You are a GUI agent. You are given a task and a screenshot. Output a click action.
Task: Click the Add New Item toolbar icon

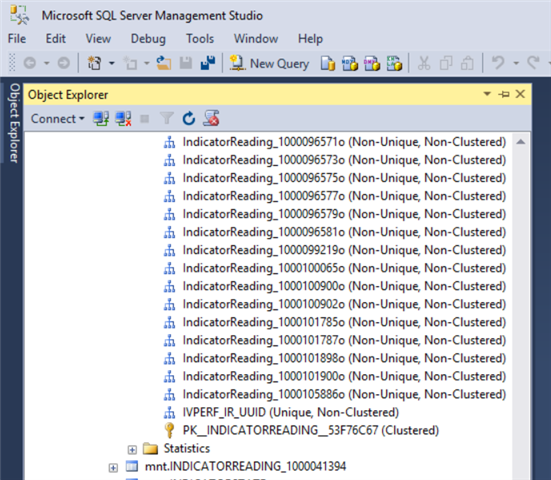(x=130, y=63)
